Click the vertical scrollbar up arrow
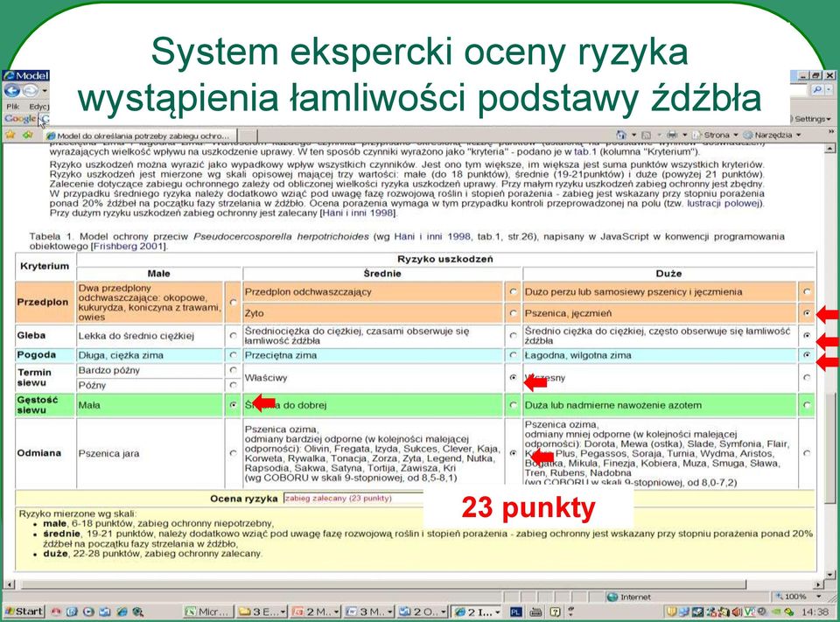This screenshot has height=622, width=840. [829, 149]
